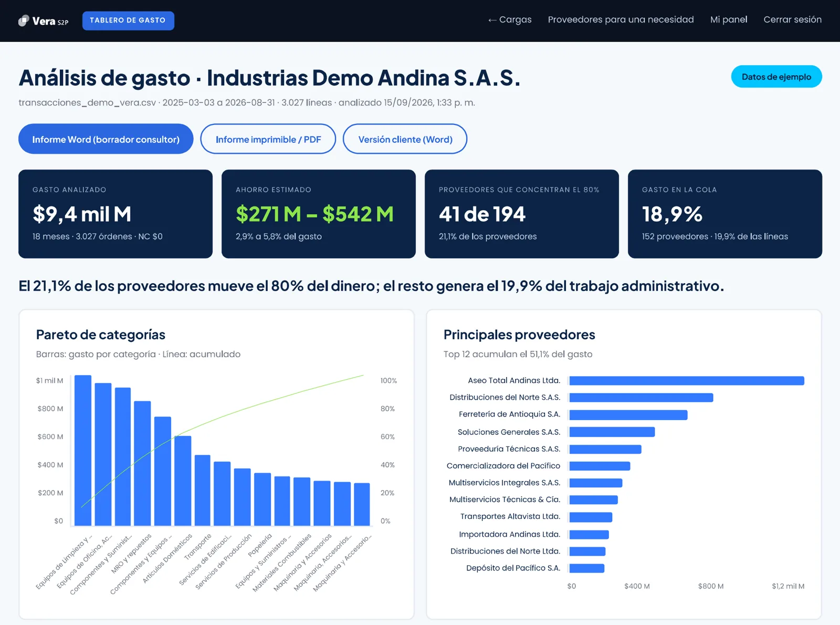Select the Gasto analizado card
840x625 pixels.
[x=115, y=214]
